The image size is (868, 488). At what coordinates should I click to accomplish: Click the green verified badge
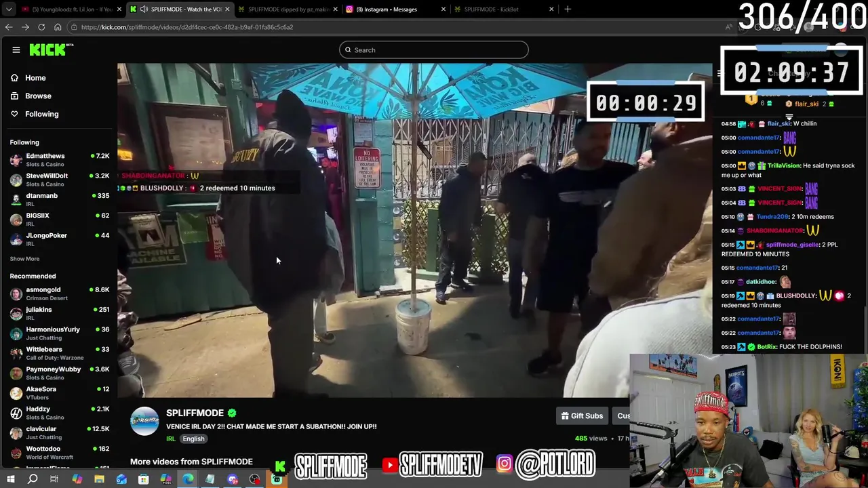232,413
